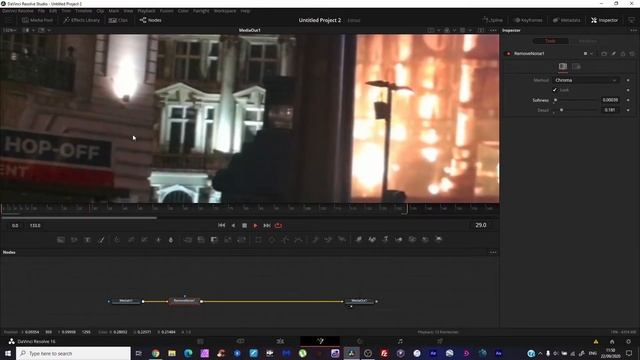Select the Paint tool icon
Viewport: 640px width, 360px height.
pos(101,240)
